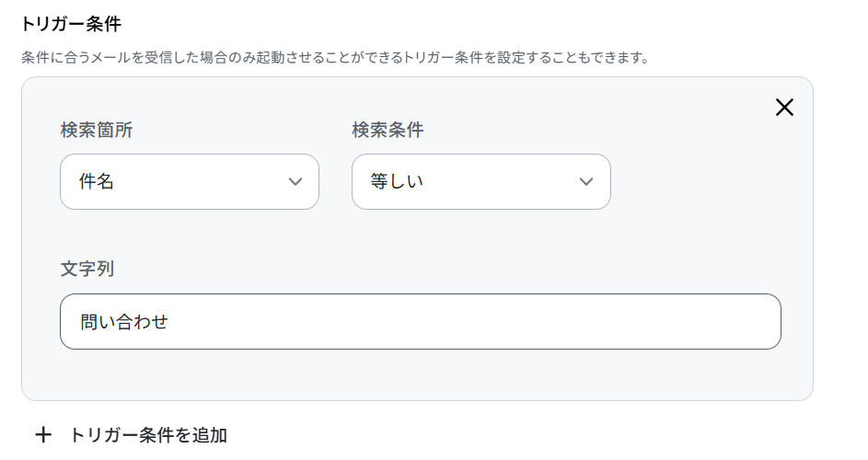Viewport: 868px width, 460px height.
Task: Click the trigger condition description sentence
Action: (336, 58)
